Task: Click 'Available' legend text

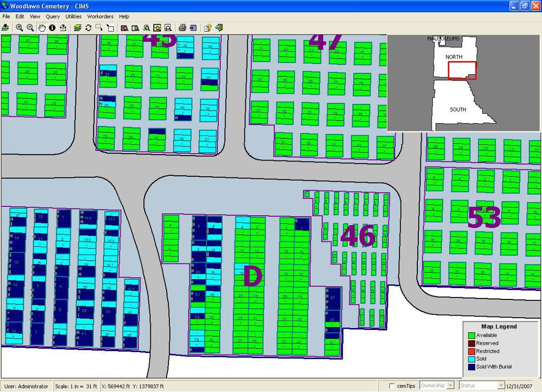Action: [x=486, y=335]
